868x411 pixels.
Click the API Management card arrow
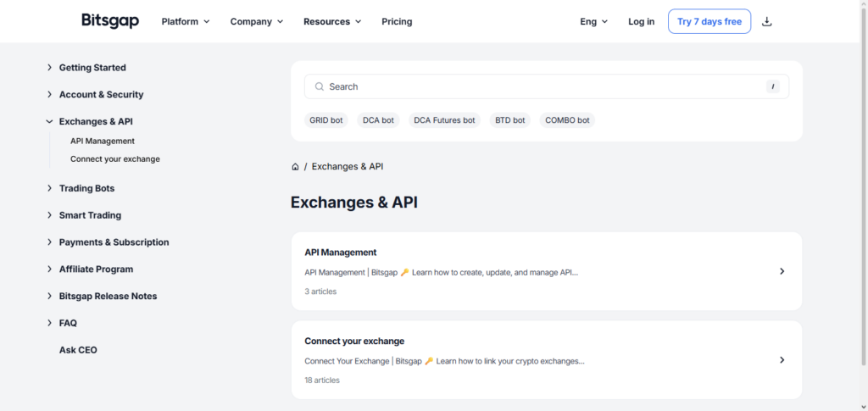point(782,271)
